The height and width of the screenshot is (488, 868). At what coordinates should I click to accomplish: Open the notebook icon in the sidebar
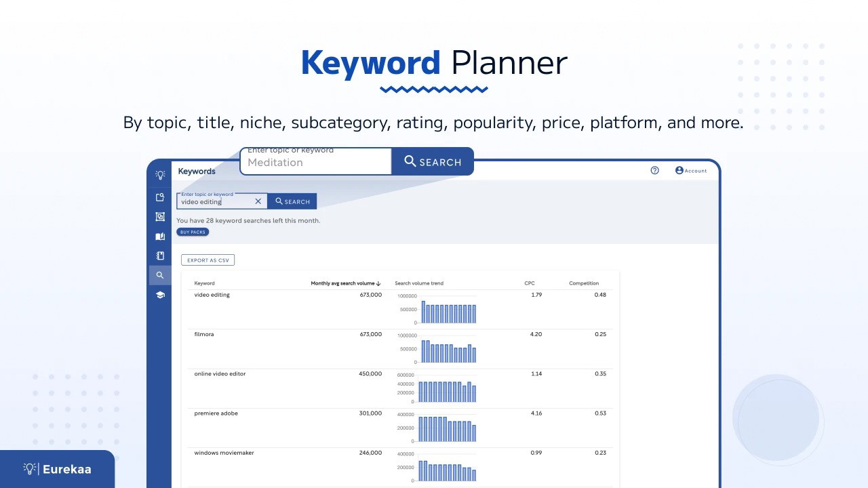click(160, 256)
